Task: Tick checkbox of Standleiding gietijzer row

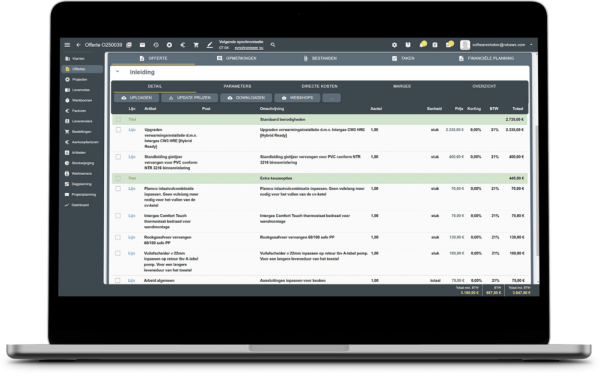Action: click(118, 157)
